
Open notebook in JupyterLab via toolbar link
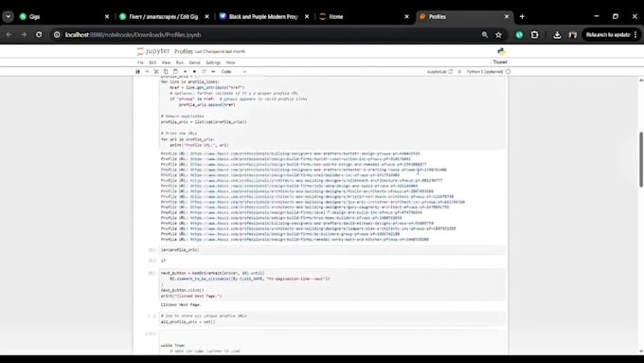coord(439,71)
